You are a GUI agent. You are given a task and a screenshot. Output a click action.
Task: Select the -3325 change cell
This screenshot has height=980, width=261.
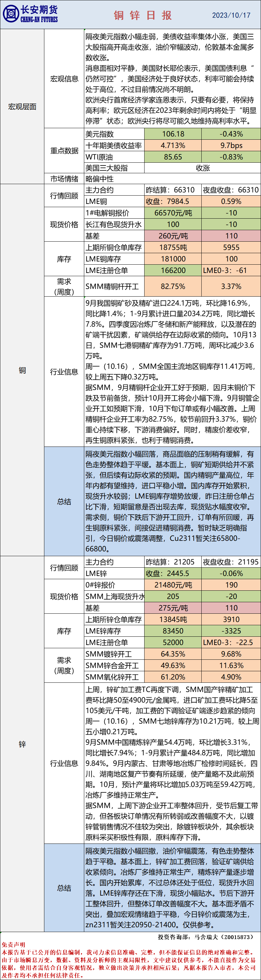tap(231, 631)
